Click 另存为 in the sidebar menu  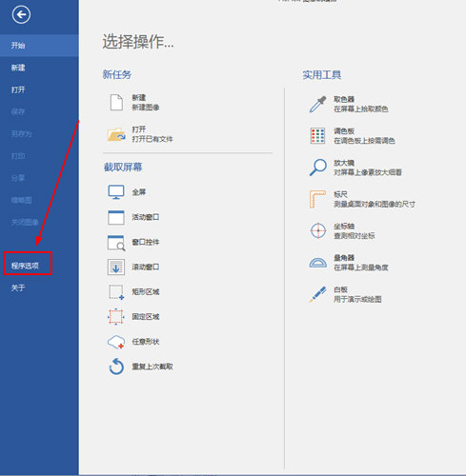click(22, 134)
